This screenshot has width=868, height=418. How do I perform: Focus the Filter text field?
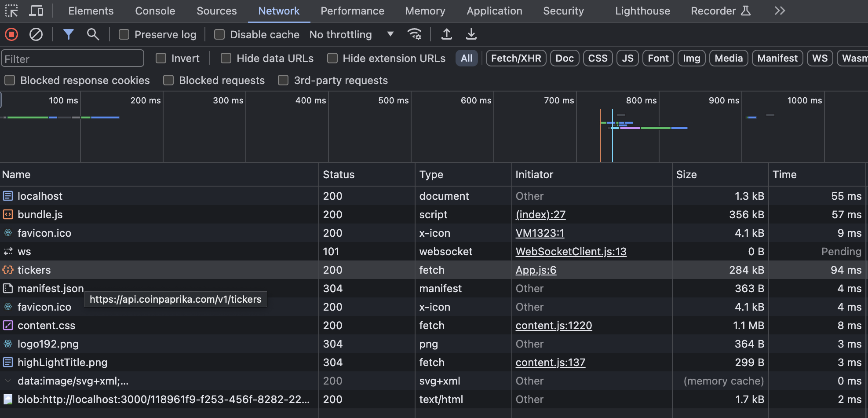coord(73,59)
